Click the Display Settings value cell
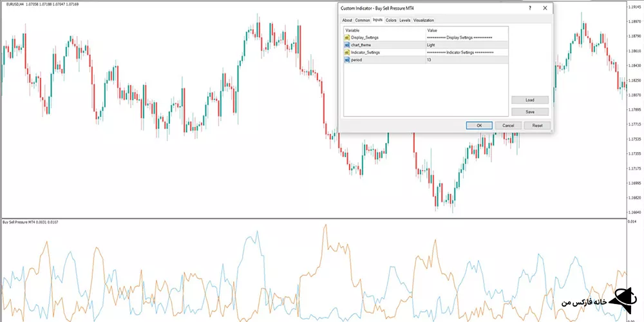Image resolution: width=644 pixels, height=322 pixels. pyautogui.click(x=467, y=37)
